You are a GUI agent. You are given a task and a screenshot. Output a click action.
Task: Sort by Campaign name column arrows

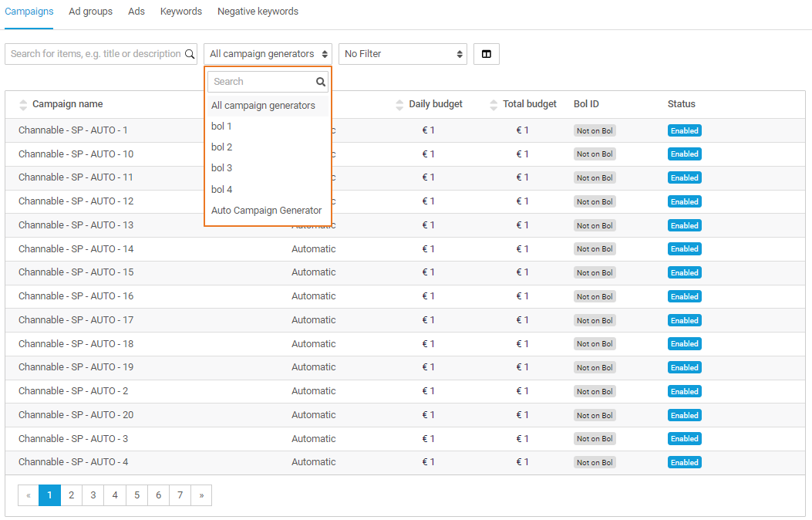[x=23, y=104]
